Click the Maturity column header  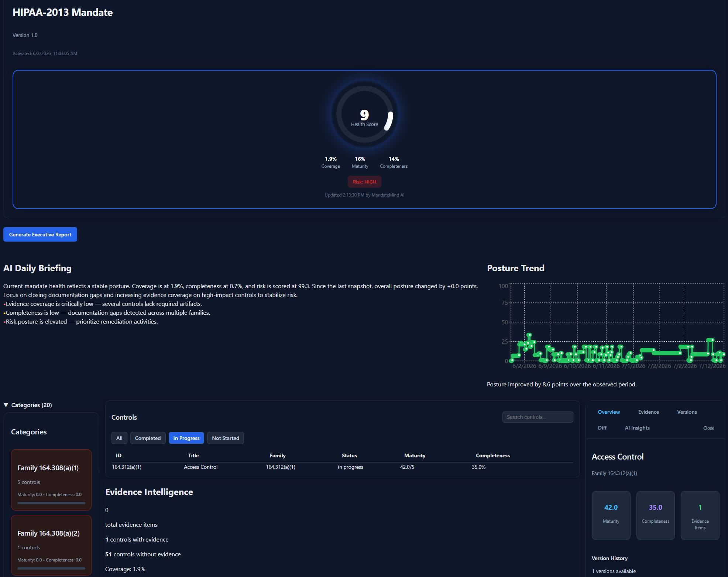pyautogui.click(x=415, y=455)
